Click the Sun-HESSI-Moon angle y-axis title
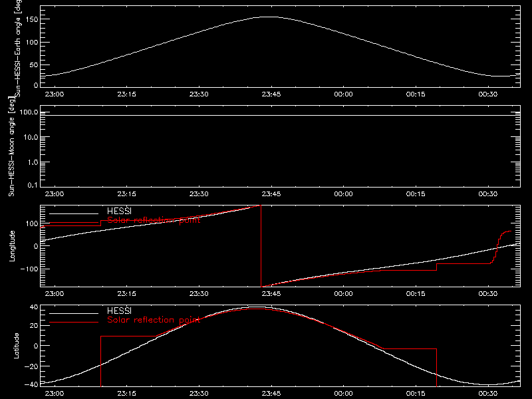532x399 pixels. (11, 146)
